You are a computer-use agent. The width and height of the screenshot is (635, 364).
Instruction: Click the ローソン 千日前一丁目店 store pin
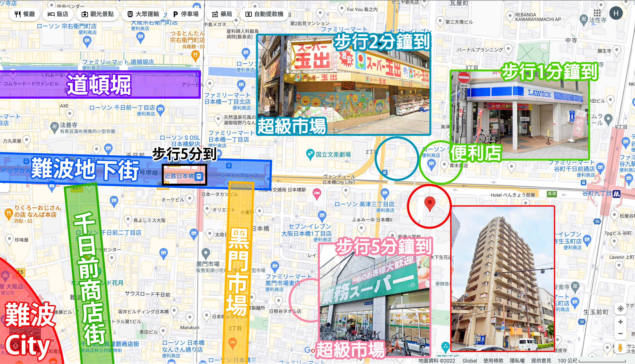[x=160, y=110]
